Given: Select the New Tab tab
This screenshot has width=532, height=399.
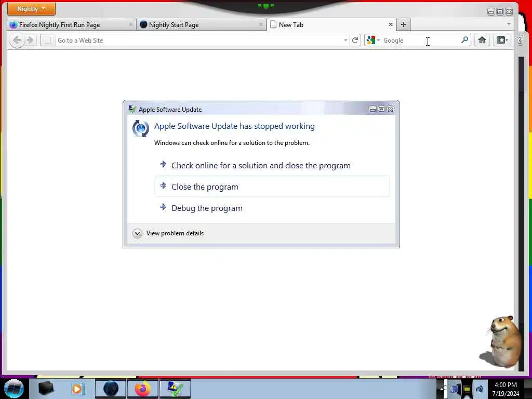Looking at the screenshot, I should (x=332, y=25).
